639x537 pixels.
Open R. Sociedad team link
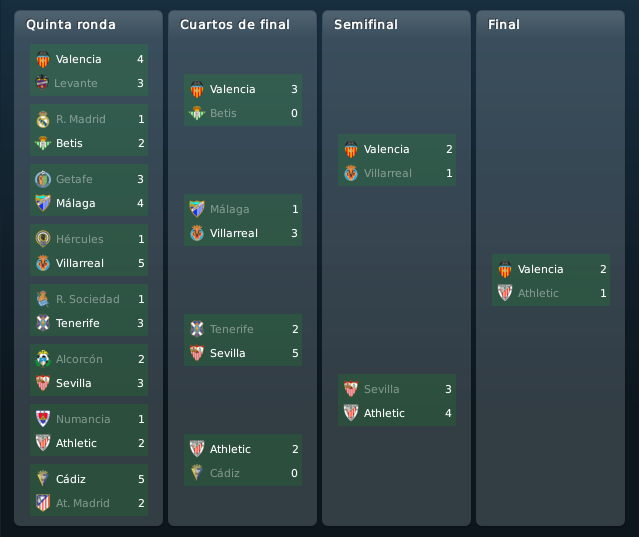(88, 299)
